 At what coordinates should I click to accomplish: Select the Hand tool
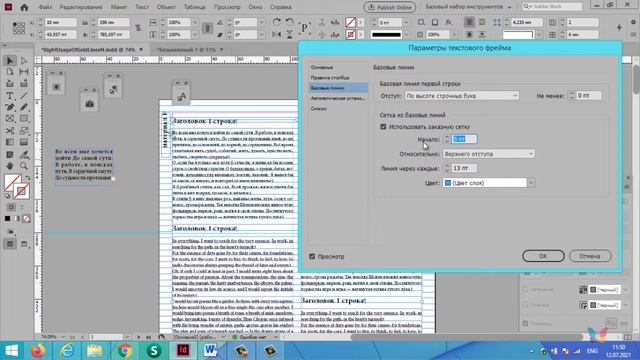pyautogui.click(x=10, y=166)
